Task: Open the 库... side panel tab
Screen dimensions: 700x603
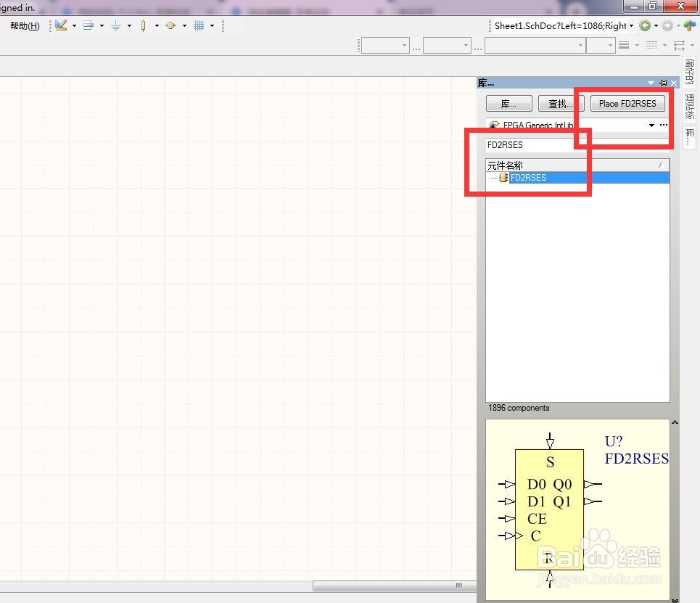Action: (x=689, y=138)
